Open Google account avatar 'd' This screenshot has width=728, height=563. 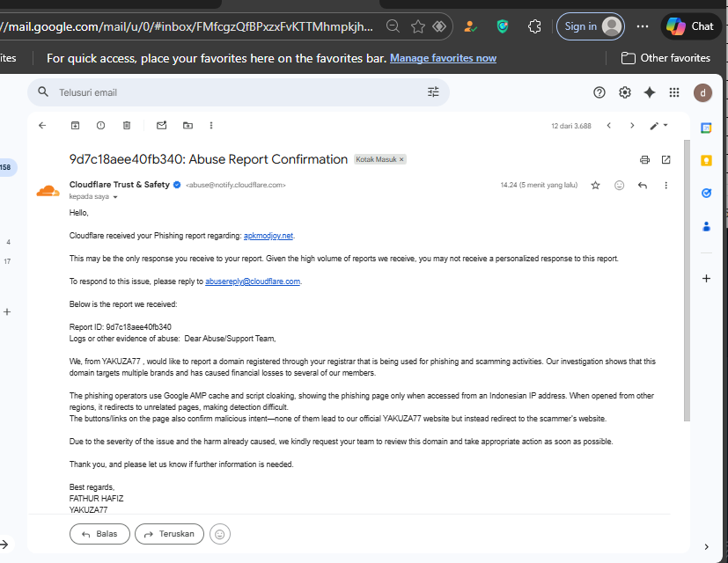pyautogui.click(x=702, y=93)
